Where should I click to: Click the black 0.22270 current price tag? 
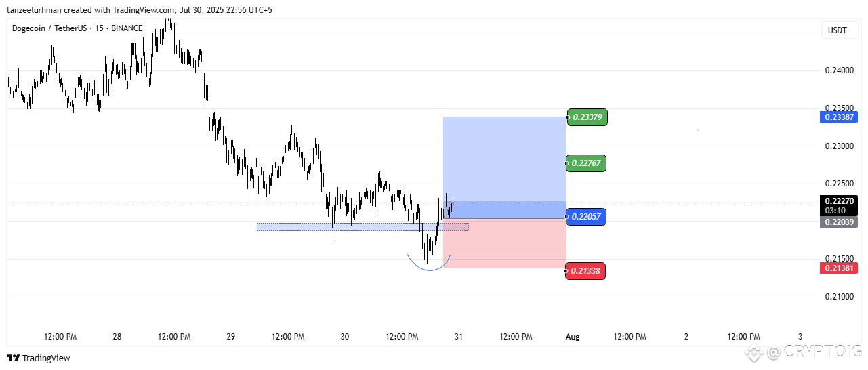[840, 201]
